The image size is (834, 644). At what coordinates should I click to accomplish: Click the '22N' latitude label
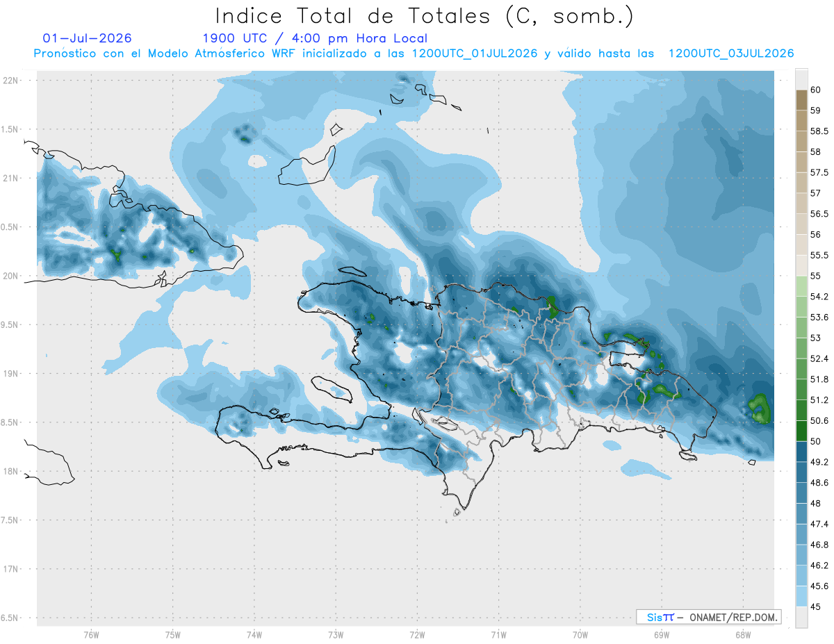point(10,81)
